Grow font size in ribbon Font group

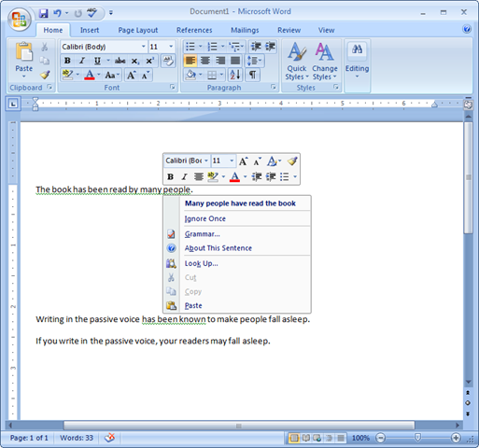131,76
